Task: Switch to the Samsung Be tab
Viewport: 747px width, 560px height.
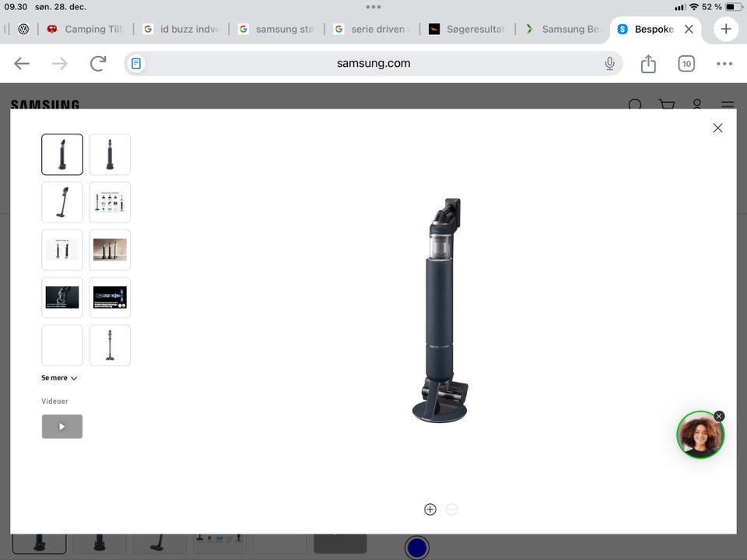Action: (563, 29)
